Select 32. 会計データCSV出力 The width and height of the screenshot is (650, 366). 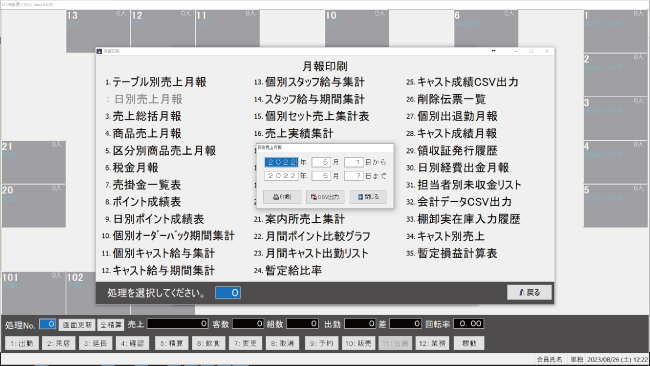click(x=459, y=202)
